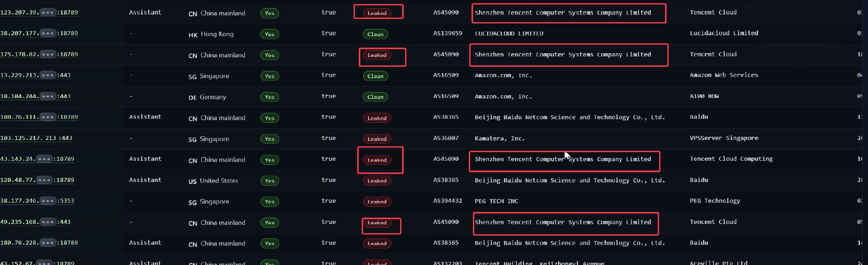The height and width of the screenshot is (265, 868).
Task: Select the A100 ROW cell
Action: pos(704,96)
